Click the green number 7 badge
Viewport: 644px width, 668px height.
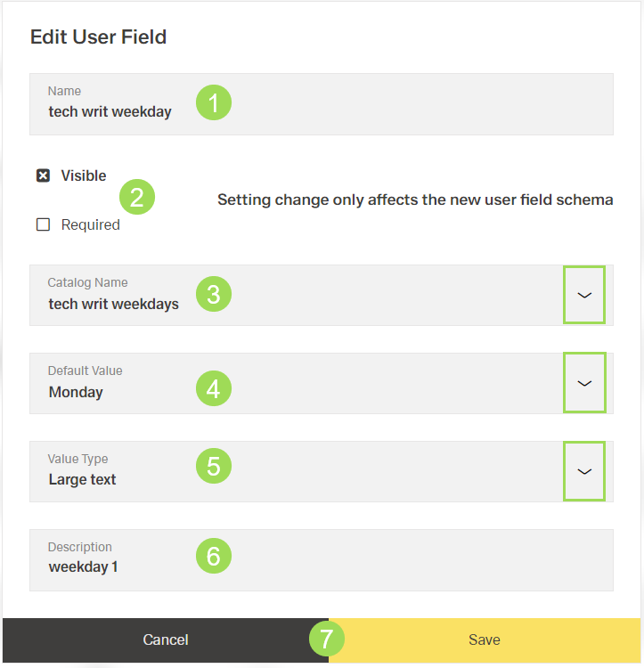click(x=327, y=639)
